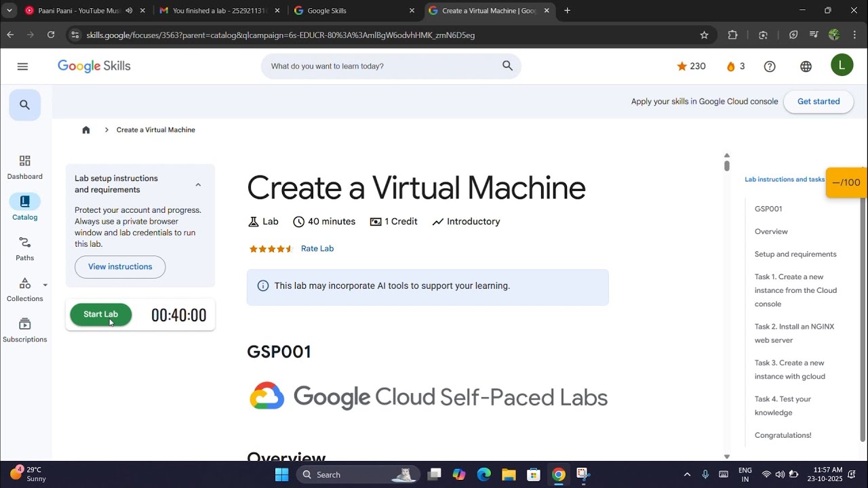Open the tab search dropdown arrow

[x=9, y=11]
